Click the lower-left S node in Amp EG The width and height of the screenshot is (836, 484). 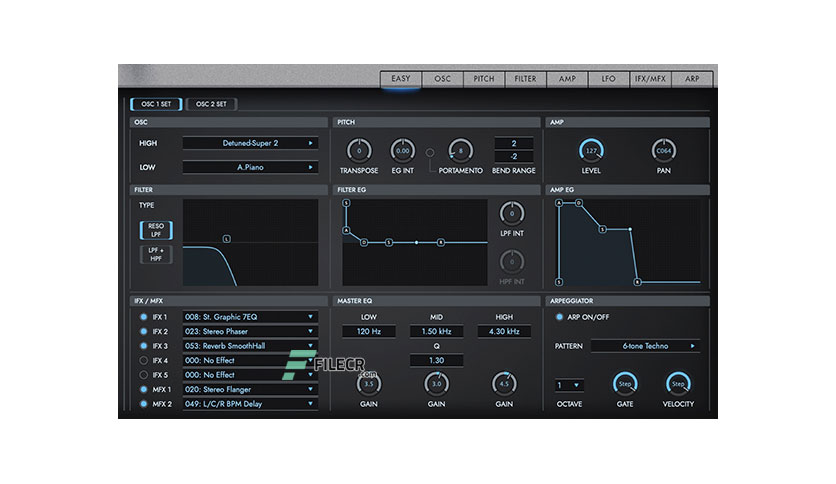tap(559, 282)
